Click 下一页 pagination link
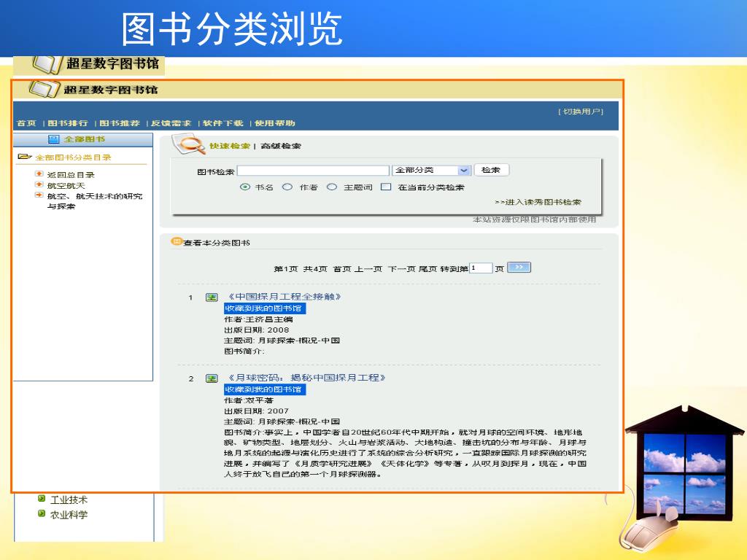The height and width of the screenshot is (560, 747). [402, 269]
